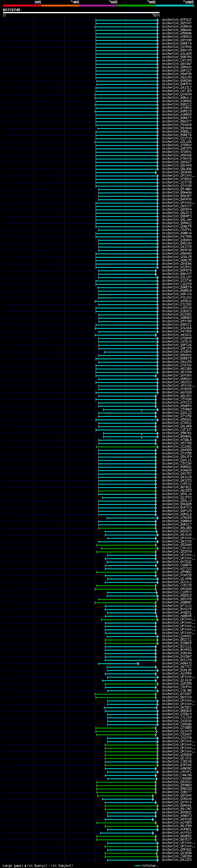Screen dimensions: 197x868
Task: Select hit label UniRef100_A9Y098
Action: [176, 40]
